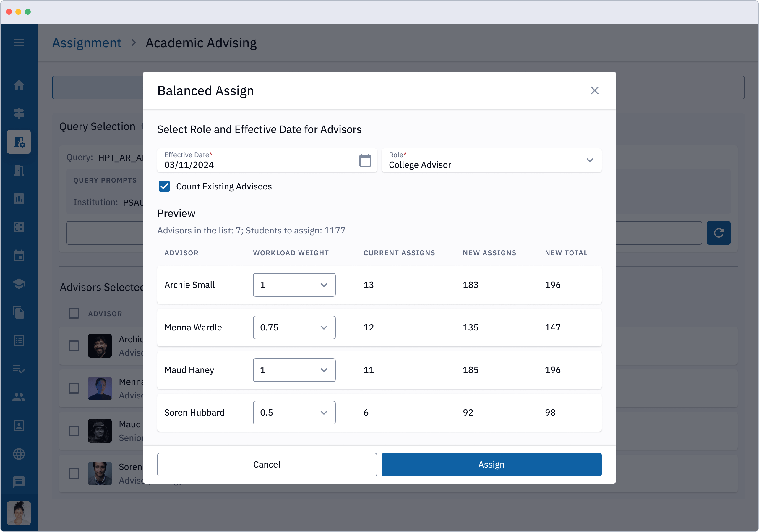Open Menna Wardle's workload weight dropdown
This screenshot has height=532, width=759.
pos(294,327)
